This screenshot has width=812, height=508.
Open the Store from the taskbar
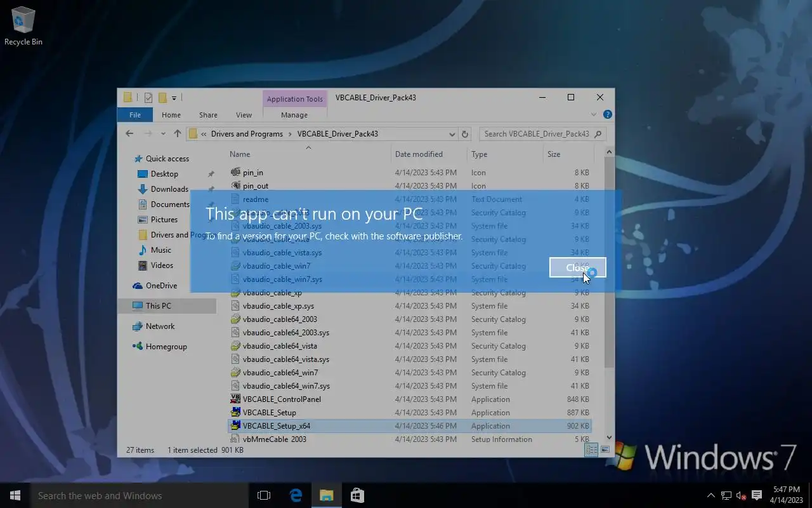(357, 495)
